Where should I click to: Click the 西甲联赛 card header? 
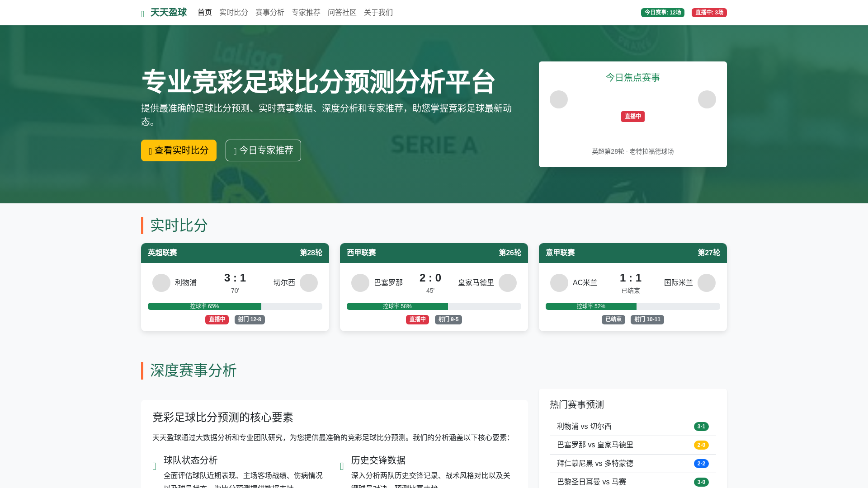(x=434, y=253)
